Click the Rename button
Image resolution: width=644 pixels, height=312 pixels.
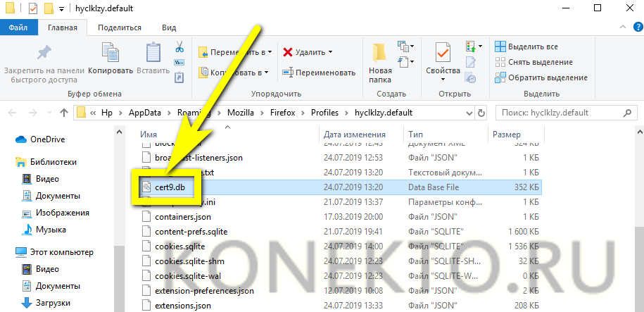pos(319,73)
